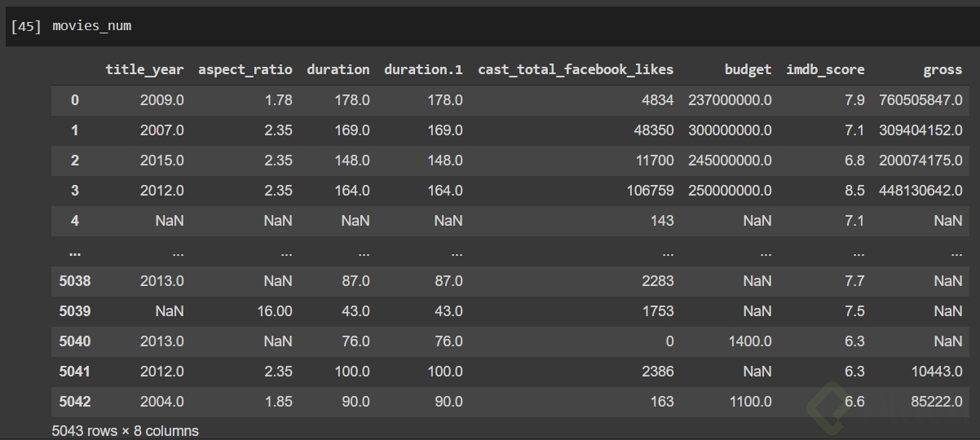Click aspect_ratio value 16.00
980x440 pixels.
tap(274, 310)
